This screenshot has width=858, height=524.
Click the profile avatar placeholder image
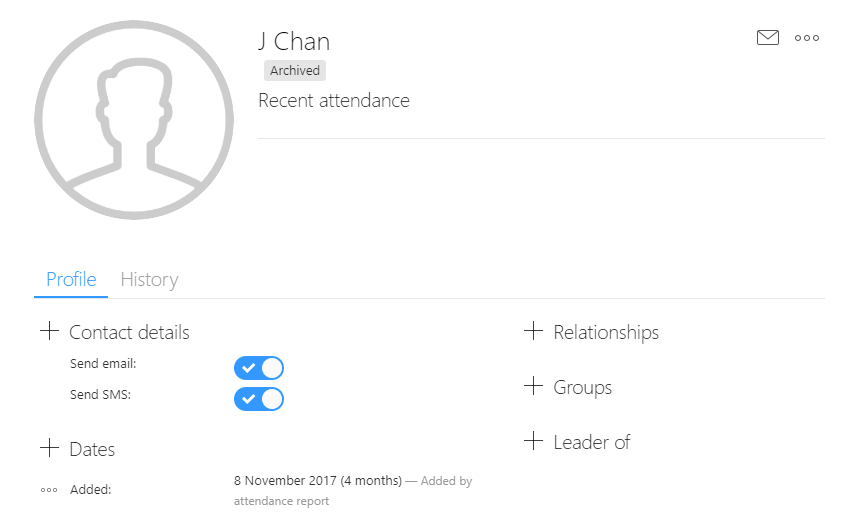click(x=134, y=120)
